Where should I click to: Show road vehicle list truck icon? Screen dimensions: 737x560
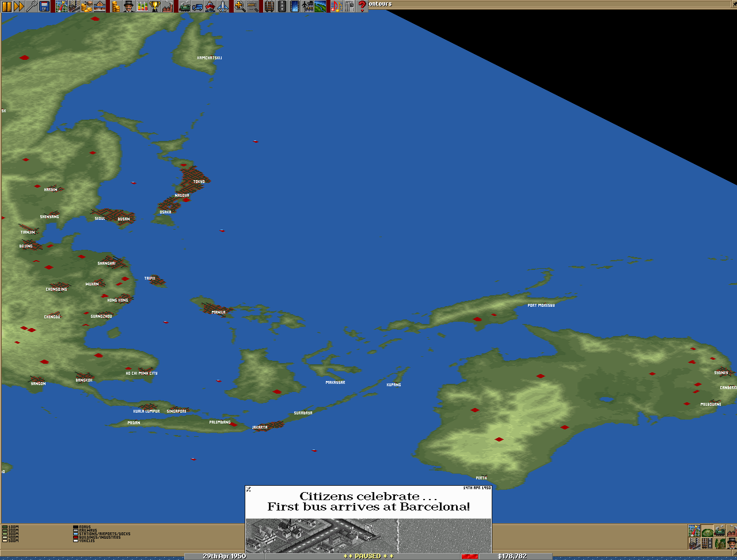197,6
